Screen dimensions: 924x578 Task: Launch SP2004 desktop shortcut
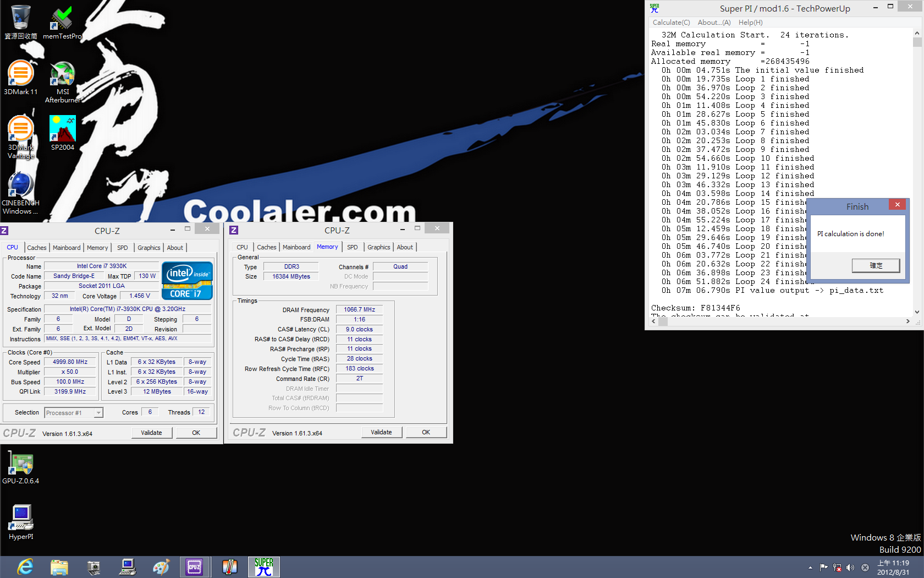[63, 133]
